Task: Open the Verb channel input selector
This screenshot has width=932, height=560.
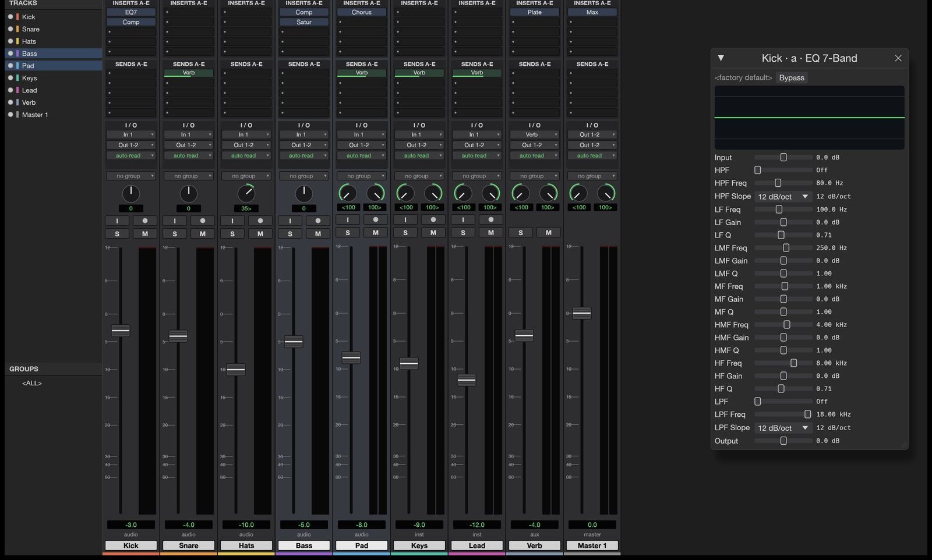Action: tap(535, 134)
